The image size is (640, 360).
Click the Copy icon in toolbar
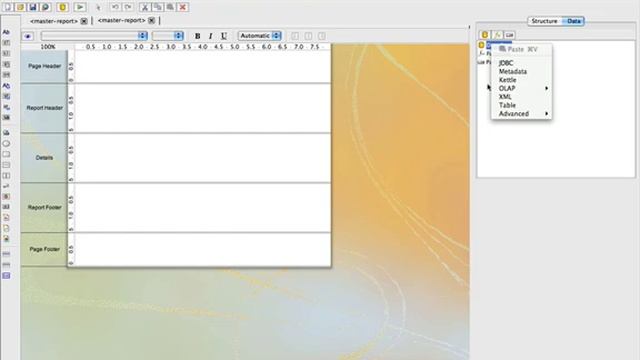tap(158, 7)
